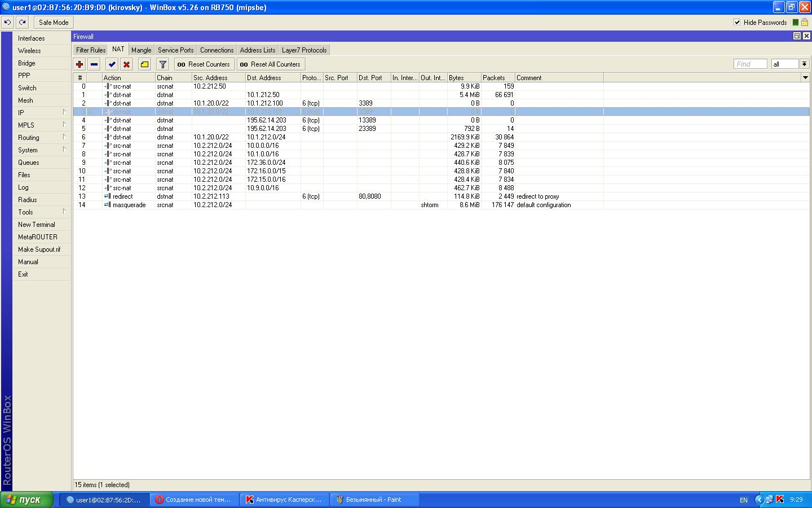Viewport: 812px width, 508px height.
Task: Open PPP in the sidebar
Action: [42, 76]
